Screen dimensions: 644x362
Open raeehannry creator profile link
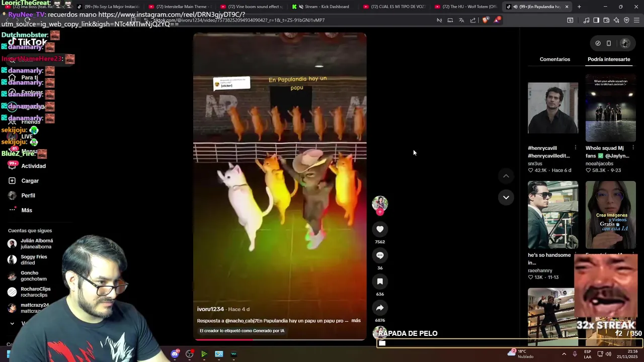(x=540, y=270)
